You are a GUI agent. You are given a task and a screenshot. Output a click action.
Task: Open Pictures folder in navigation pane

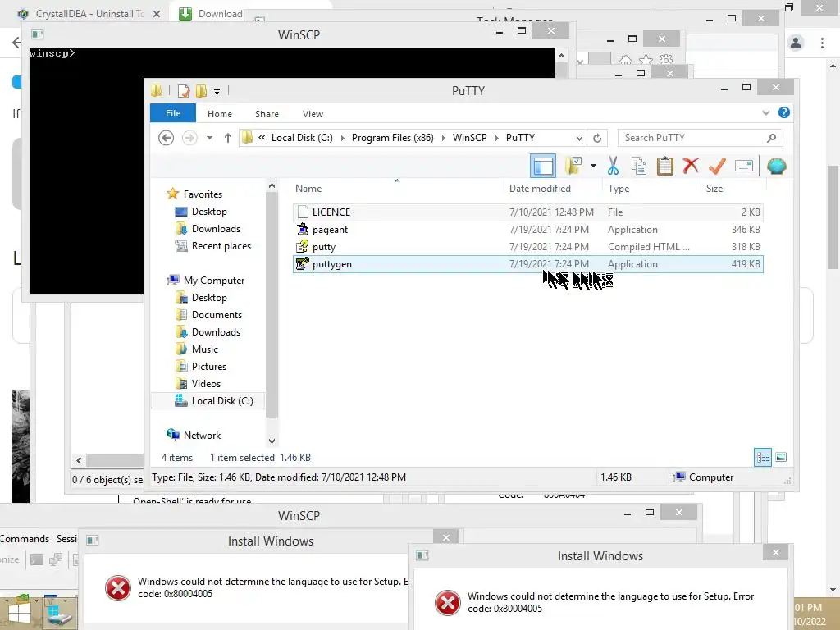coord(208,367)
